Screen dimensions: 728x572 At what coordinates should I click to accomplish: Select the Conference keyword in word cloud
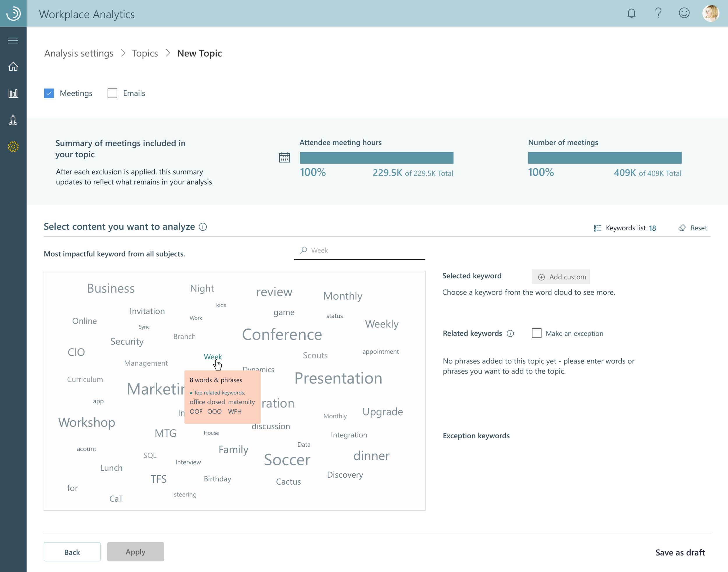(282, 334)
